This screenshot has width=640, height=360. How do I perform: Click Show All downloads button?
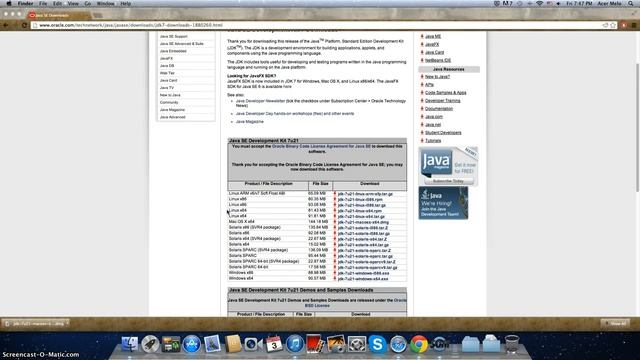(615, 324)
